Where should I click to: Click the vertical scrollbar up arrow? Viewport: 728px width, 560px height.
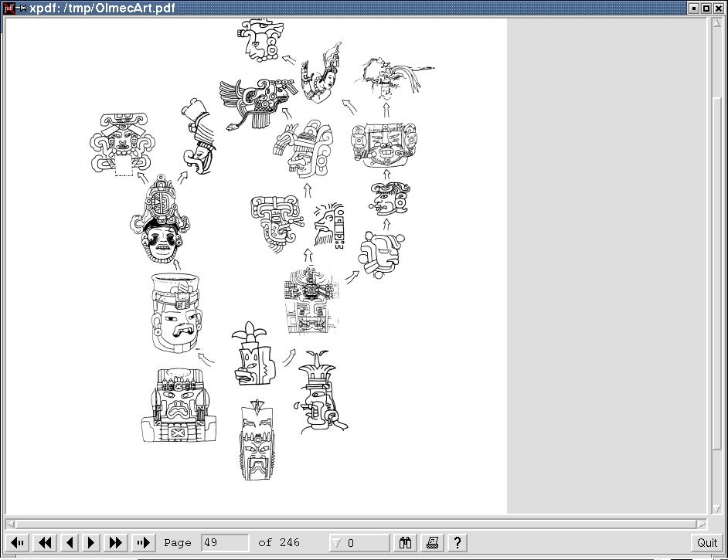pos(717,23)
